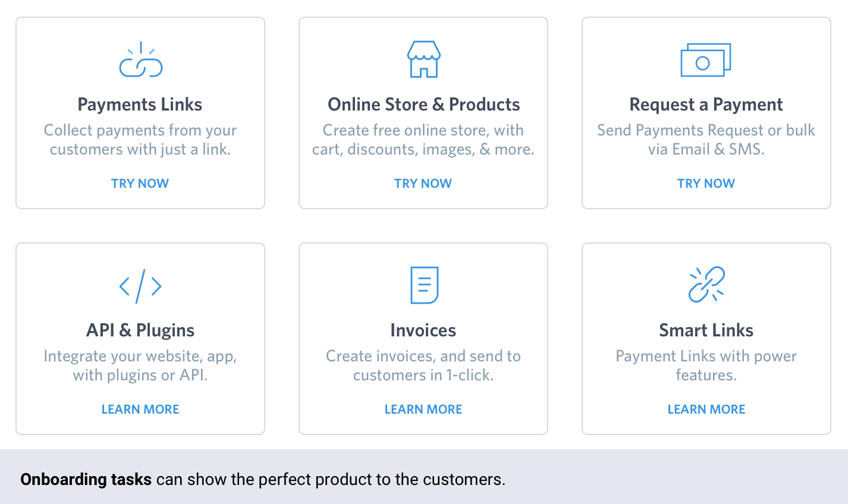The width and height of the screenshot is (848, 504).
Task: Click the Smart Links chain icon
Action: [x=706, y=284]
